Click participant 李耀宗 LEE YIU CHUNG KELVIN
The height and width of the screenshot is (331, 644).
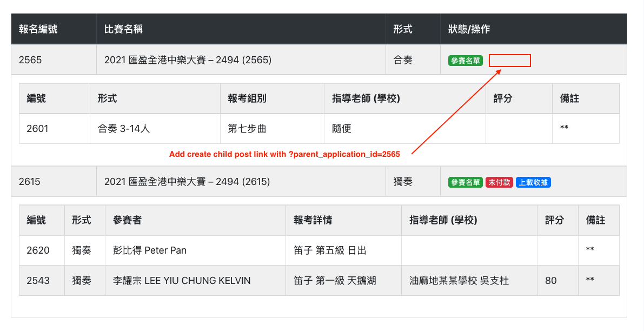[182, 281]
